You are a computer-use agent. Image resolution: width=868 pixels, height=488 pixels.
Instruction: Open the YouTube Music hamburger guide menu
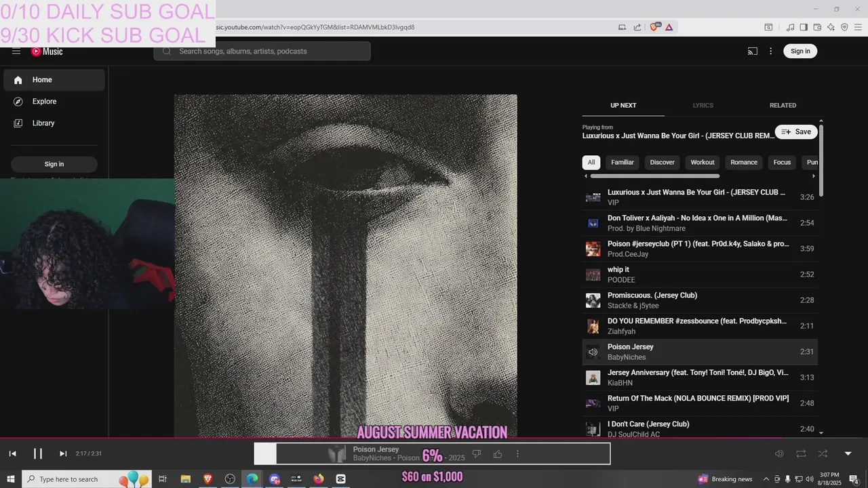click(16, 52)
